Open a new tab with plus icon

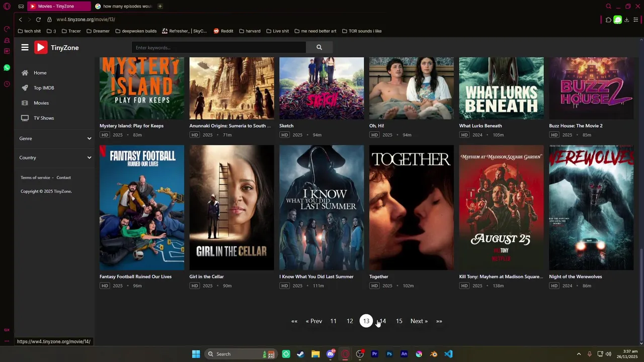160,6
